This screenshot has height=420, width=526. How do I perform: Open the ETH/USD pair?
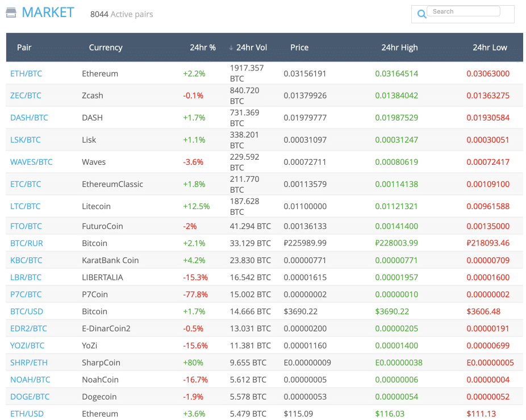click(27, 414)
